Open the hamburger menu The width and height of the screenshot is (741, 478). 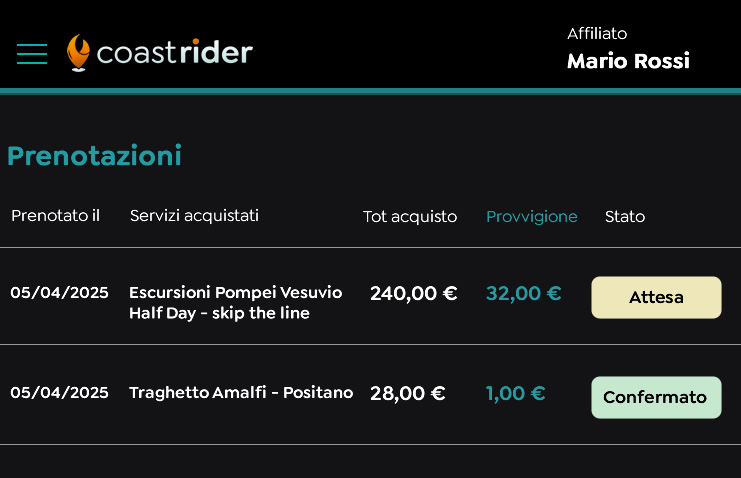[x=32, y=54]
